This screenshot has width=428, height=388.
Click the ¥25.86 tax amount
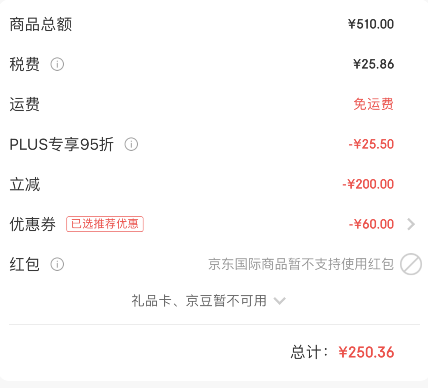(x=374, y=64)
